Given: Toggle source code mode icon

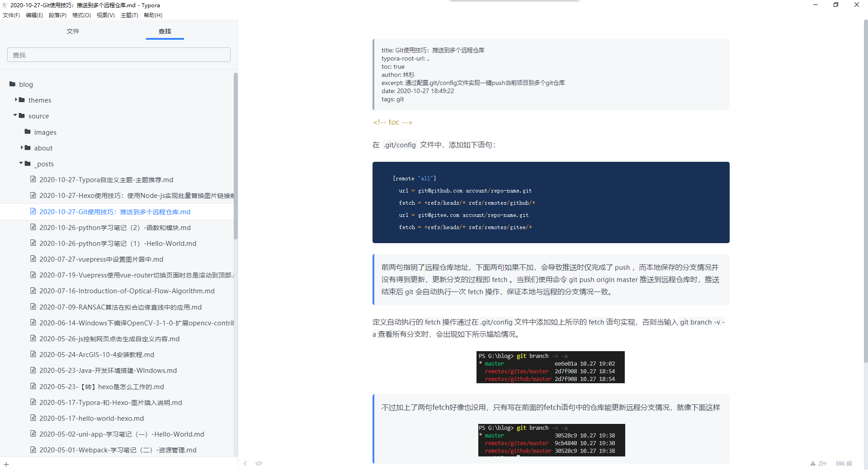Looking at the screenshot, I should [x=259, y=463].
